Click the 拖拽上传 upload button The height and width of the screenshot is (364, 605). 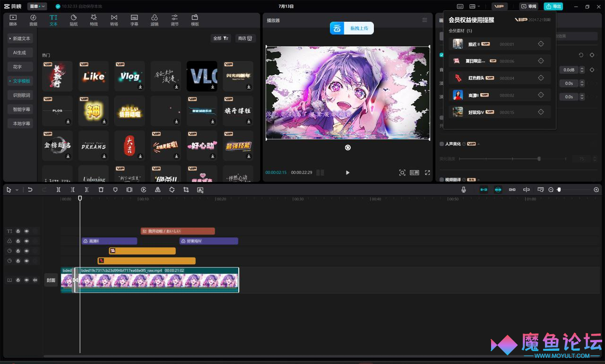[x=352, y=28]
